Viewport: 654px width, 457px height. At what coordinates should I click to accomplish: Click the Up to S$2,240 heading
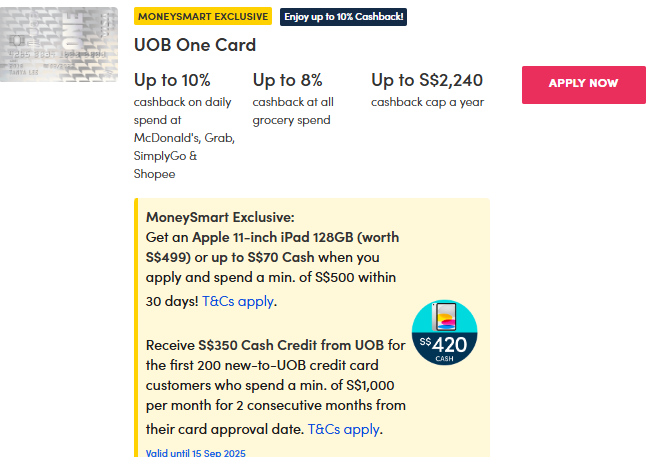(x=427, y=80)
